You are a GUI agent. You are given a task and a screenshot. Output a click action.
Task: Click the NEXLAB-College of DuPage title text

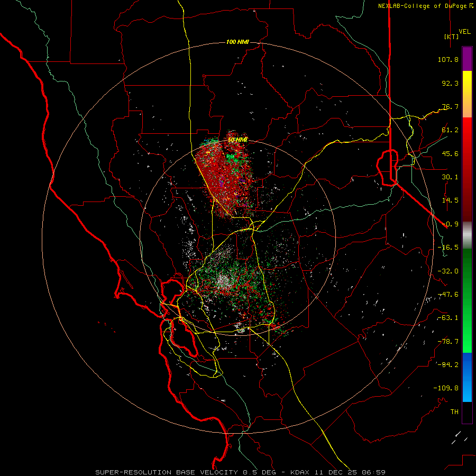(423, 6)
